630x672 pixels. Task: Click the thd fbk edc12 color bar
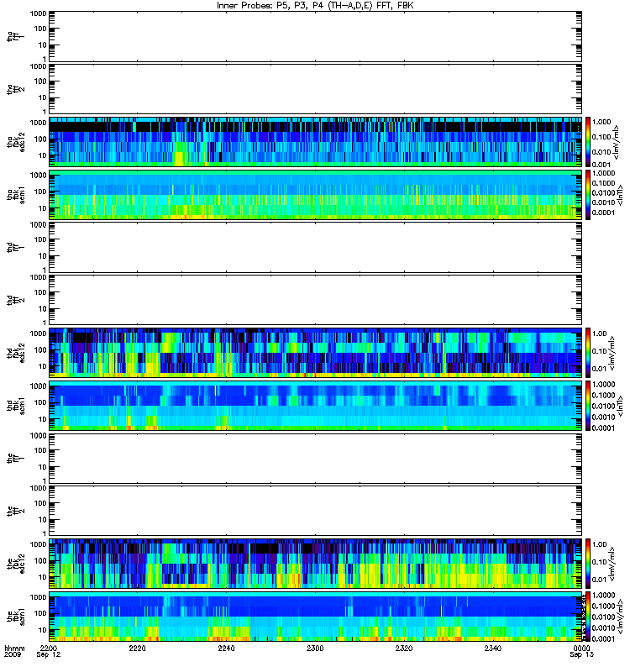point(588,353)
